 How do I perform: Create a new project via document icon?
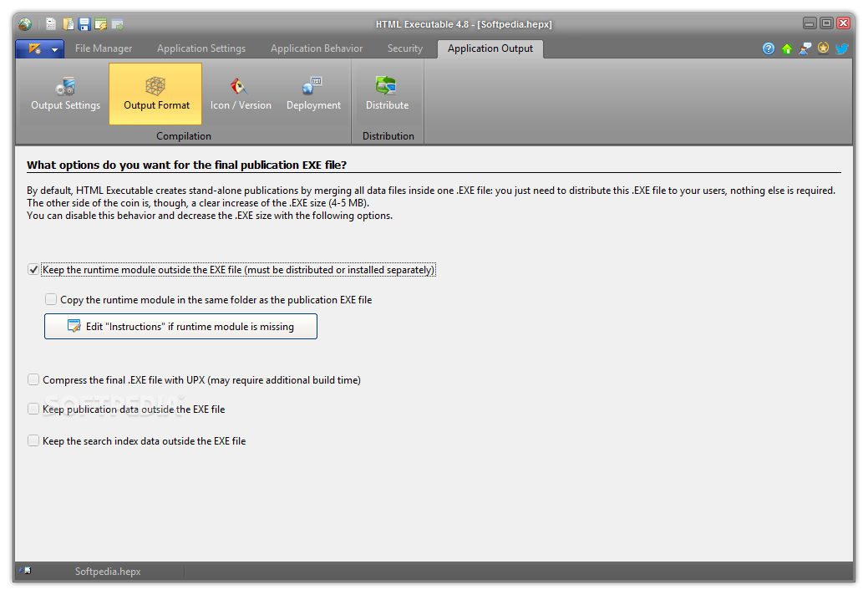point(51,23)
